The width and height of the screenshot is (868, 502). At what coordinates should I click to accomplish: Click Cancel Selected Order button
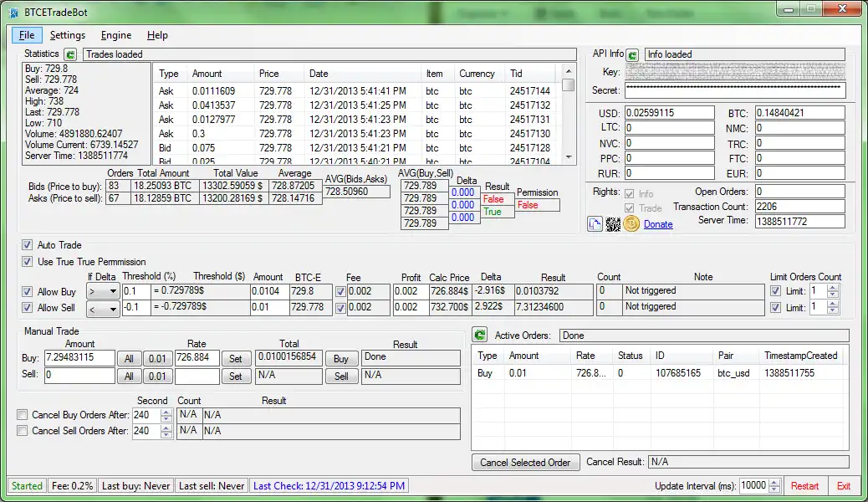point(525,462)
